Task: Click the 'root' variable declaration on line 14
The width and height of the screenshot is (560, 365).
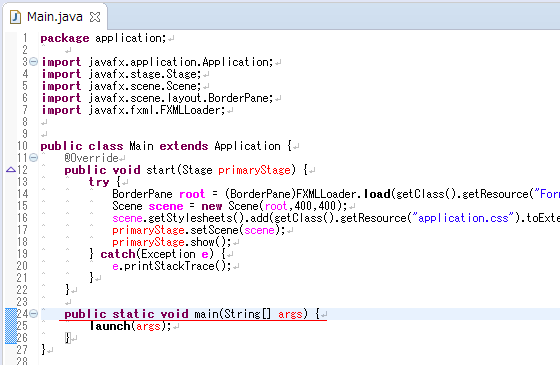Action: (x=192, y=194)
